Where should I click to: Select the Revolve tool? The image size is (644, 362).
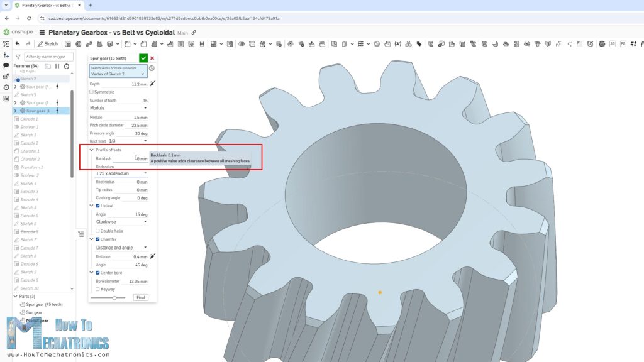(x=78, y=43)
